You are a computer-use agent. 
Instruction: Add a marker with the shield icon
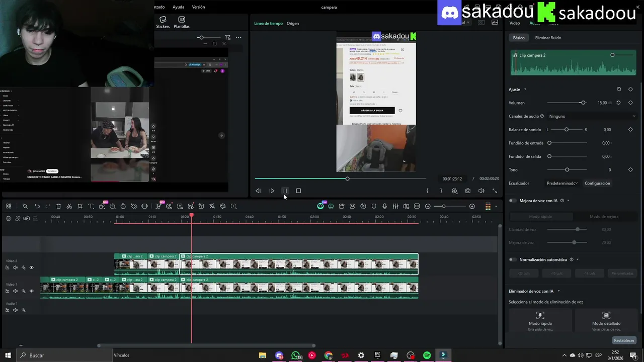(x=374, y=206)
